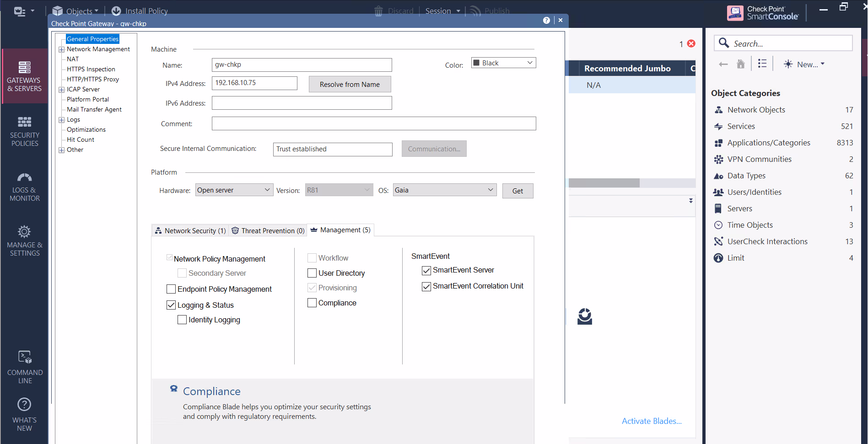Open What's New panel
Viewport: 868px width, 444px height.
pos(24,414)
